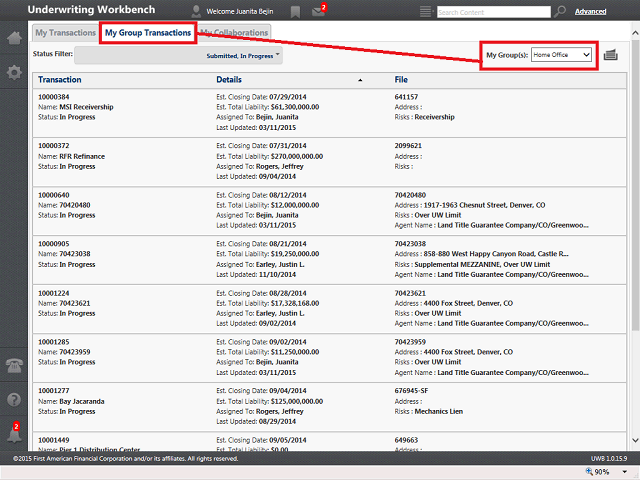Click the search options list icon
The width and height of the screenshot is (640, 480).
pos(426,11)
